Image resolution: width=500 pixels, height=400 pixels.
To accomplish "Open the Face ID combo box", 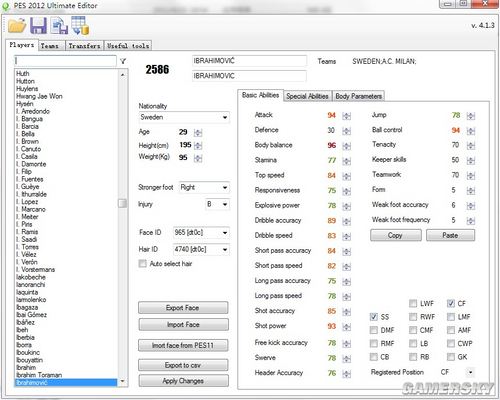I will pos(201,232).
